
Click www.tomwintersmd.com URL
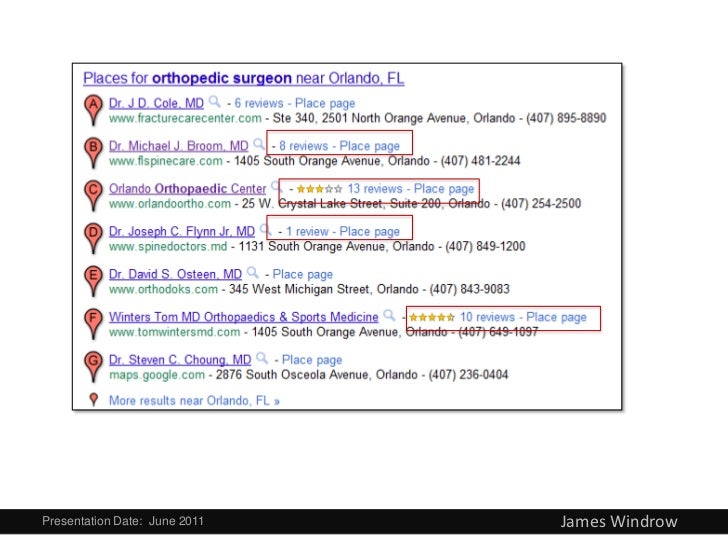pyautogui.click(x=175, y=332)
